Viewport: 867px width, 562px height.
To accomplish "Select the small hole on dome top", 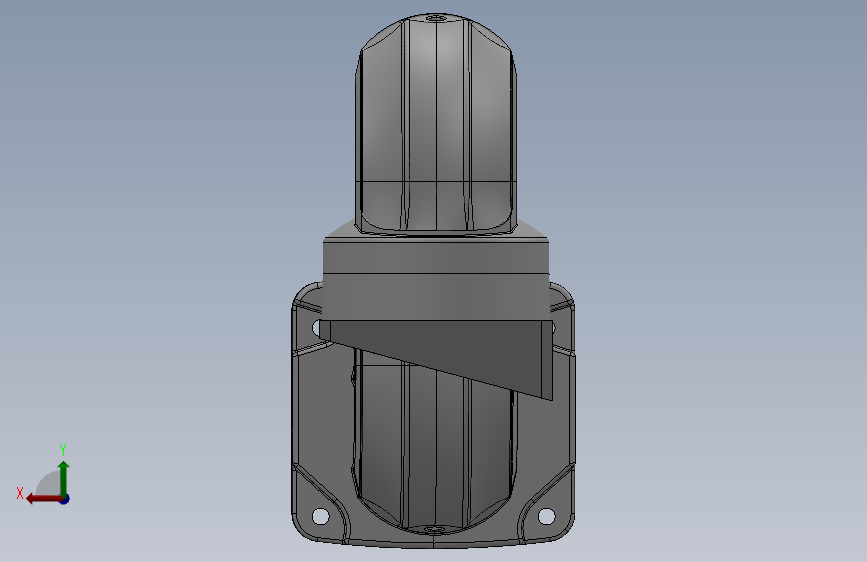I will tap(436, 18).
